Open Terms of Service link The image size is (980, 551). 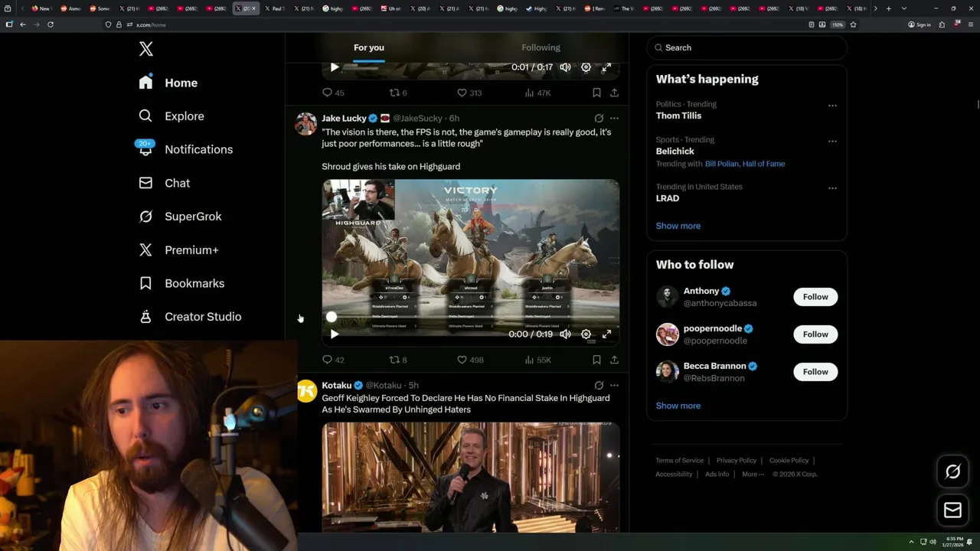click(x=679, y=461)
